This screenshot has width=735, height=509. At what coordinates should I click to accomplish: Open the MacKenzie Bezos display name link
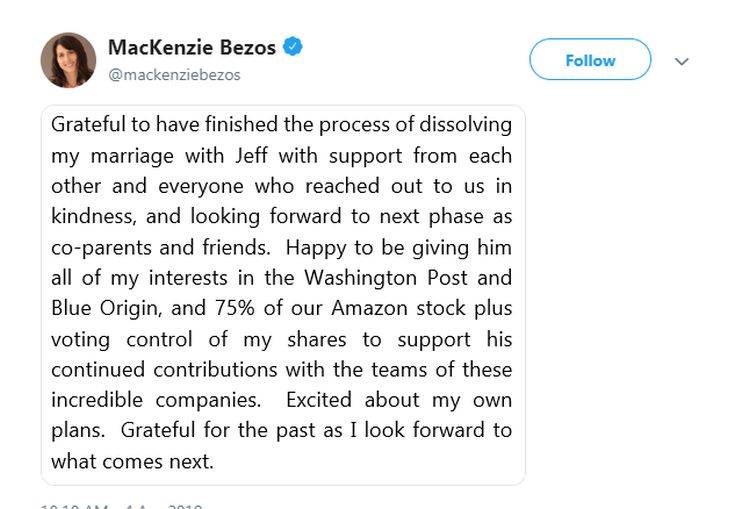(191, 47)
